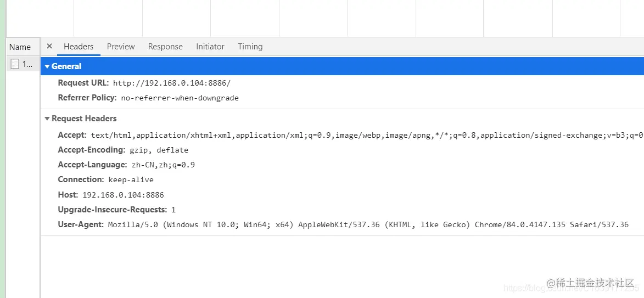This screenshot has height=298, width=644.
Task: Select the Accept value starting with text/html
Action: pos(367,136)
